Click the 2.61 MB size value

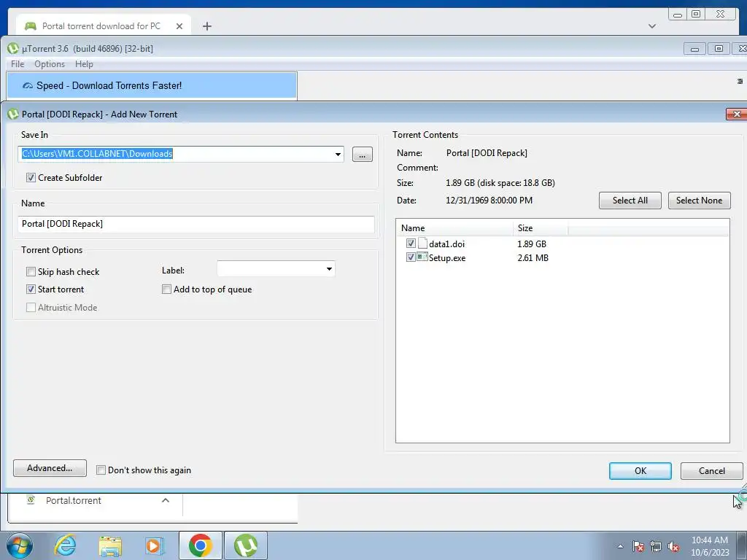pyautogui.click(x=533, y=257)
